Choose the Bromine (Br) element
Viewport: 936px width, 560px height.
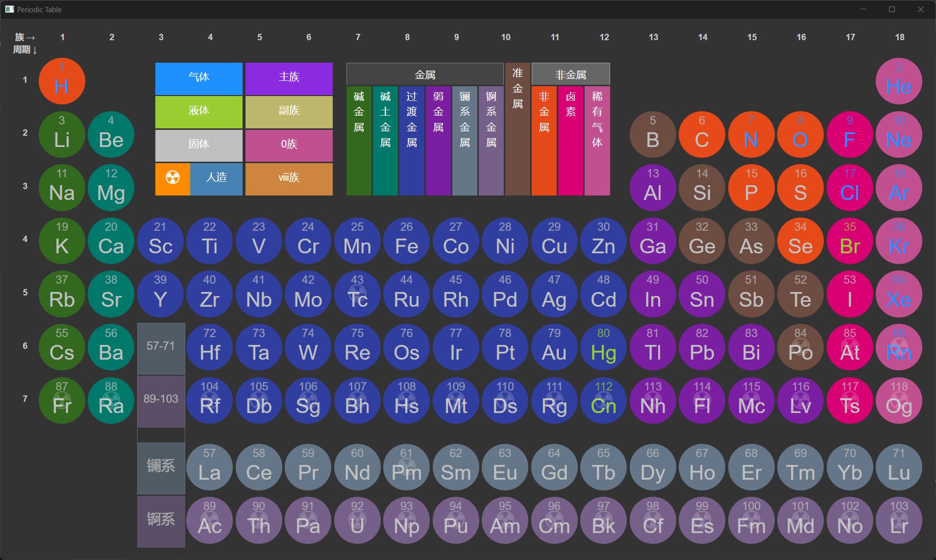tap(850, 241)
